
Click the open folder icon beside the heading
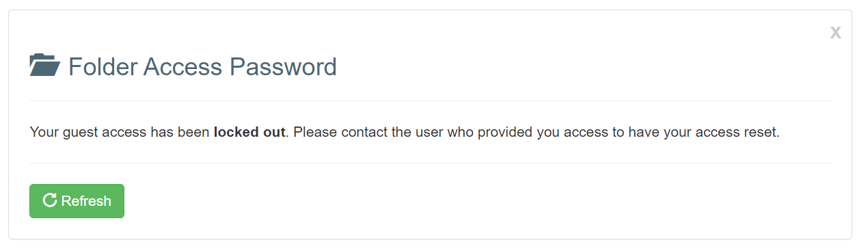pyautogui.click(x=45, y=66)
